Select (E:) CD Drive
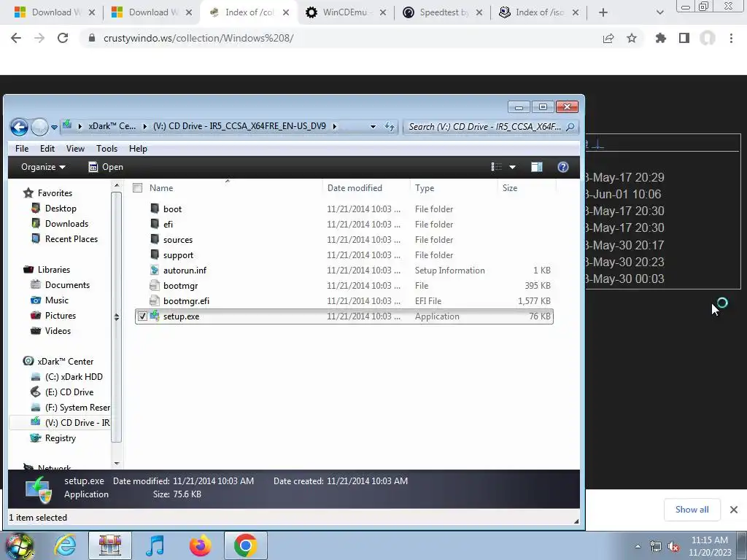Screen dimensions: 747x560 (x=69, y=392)
